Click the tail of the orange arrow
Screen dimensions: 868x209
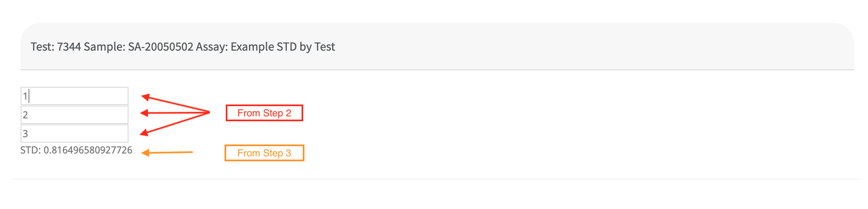[191, 152]
